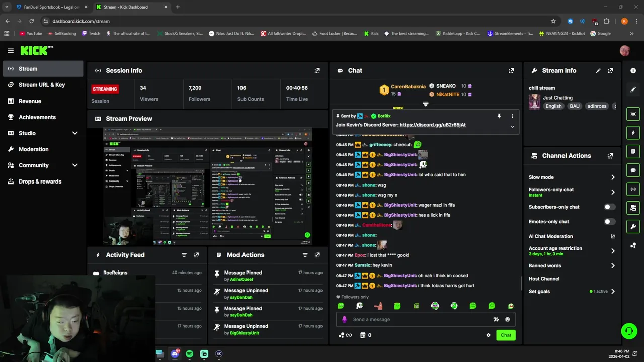Pop out the Chat panel
The height and width of the screenshot is (362, 644).
[511, 71]
